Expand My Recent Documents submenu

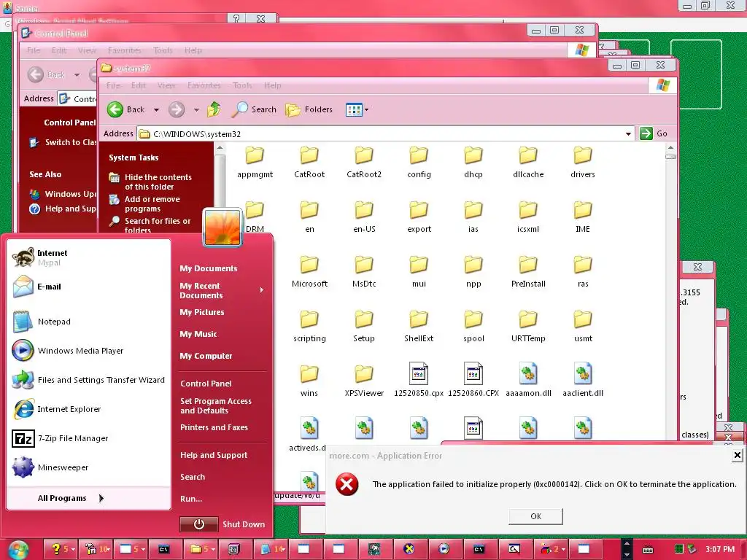click(x=222, y=290)
